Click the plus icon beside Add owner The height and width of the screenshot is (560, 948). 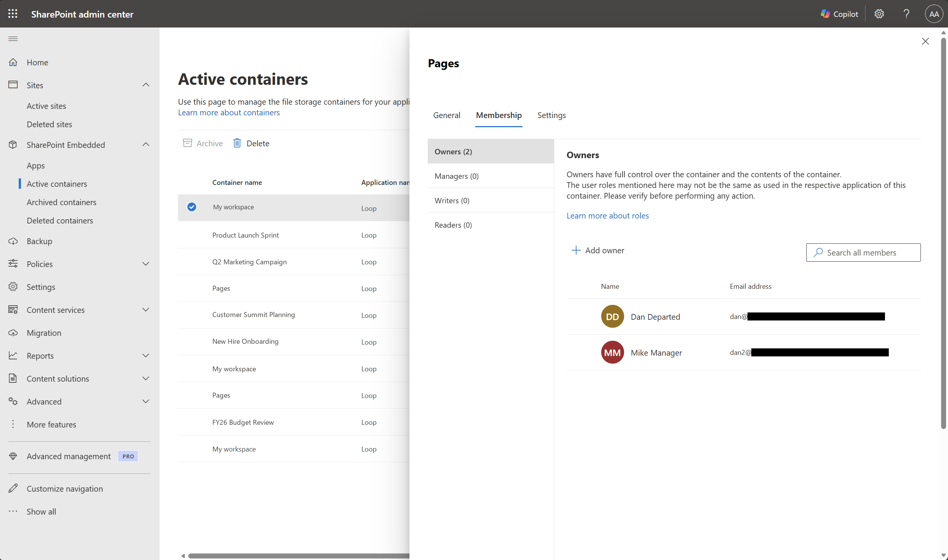pos(576,250)
